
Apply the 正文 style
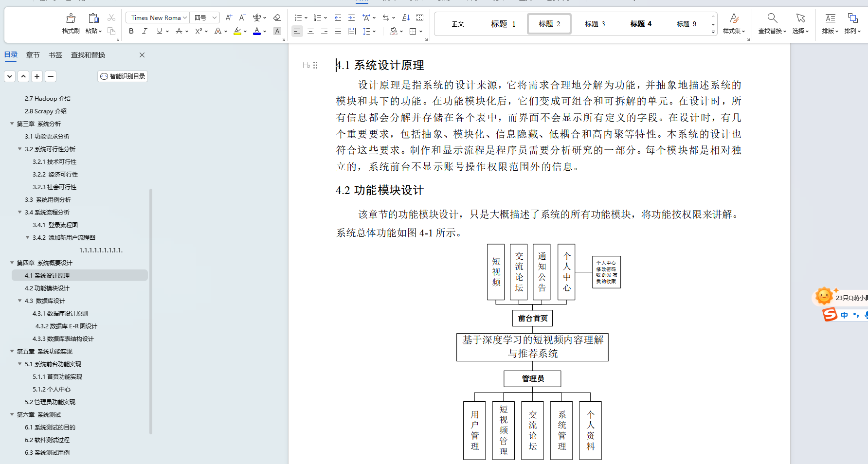click(x=458, y=24)
